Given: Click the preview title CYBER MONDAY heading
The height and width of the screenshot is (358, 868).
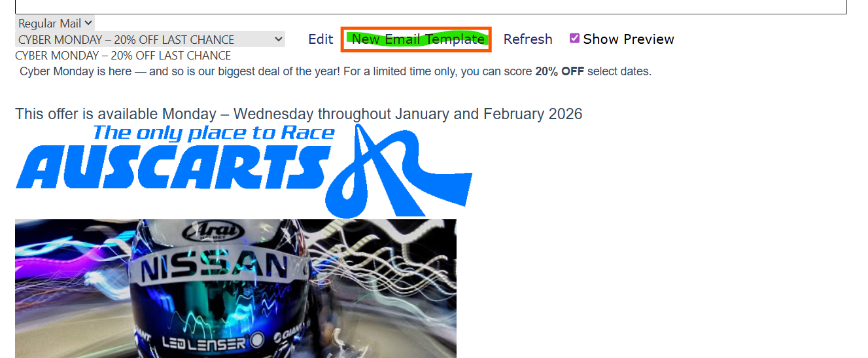Looking at the screenshot, I should 123,56.
